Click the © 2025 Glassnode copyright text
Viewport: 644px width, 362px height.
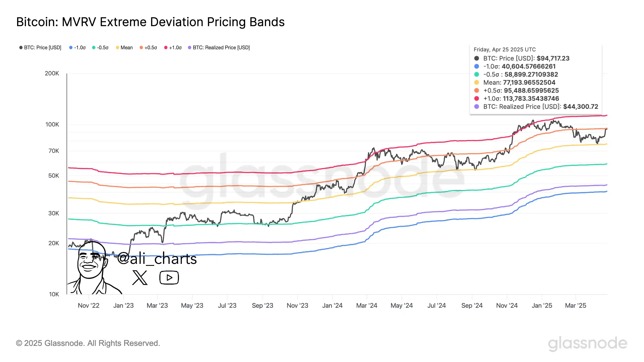point(88,343)
